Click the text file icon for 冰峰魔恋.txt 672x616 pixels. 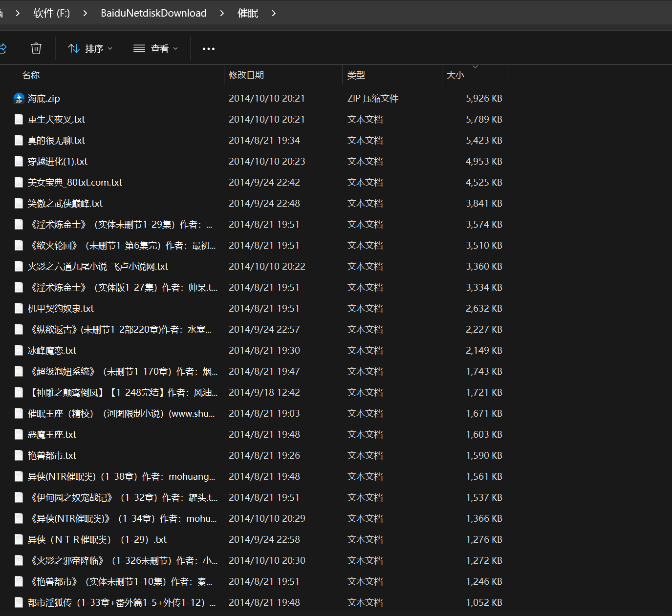coord(19,350)
